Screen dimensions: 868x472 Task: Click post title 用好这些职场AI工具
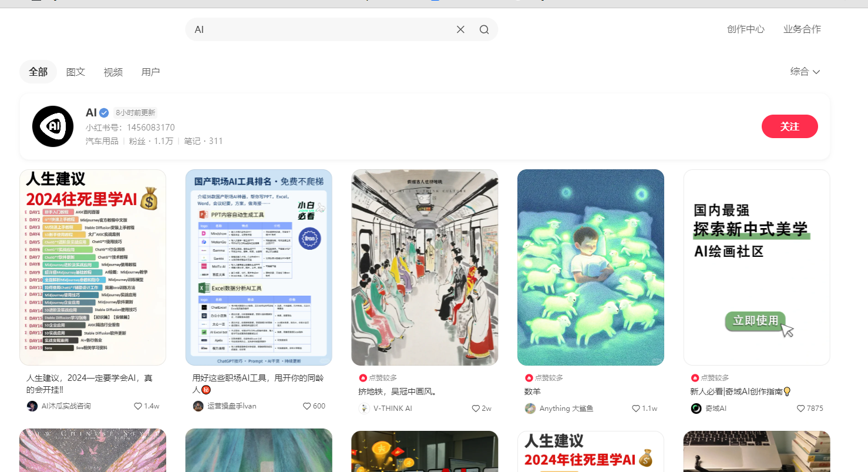coord(258,383)
